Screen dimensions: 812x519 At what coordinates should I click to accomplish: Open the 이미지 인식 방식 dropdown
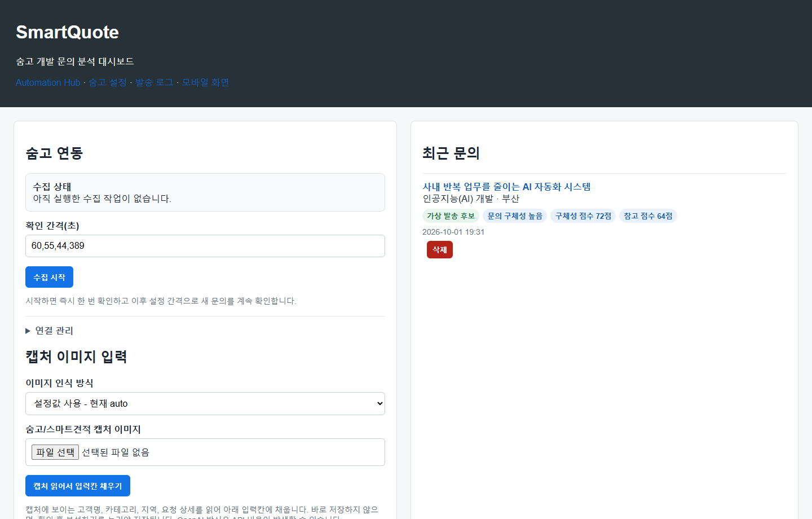(x=205, y=403)
